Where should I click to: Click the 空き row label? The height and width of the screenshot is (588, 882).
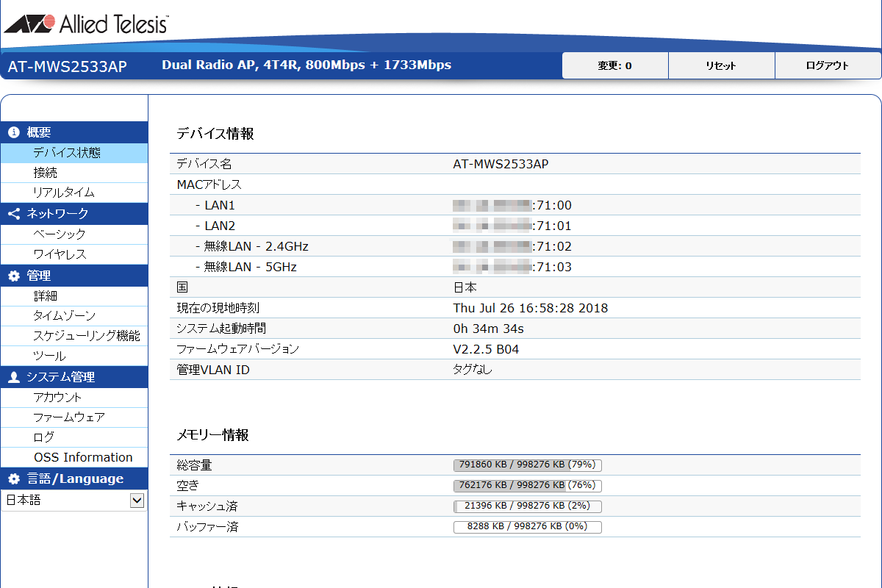tap(188, 486)
